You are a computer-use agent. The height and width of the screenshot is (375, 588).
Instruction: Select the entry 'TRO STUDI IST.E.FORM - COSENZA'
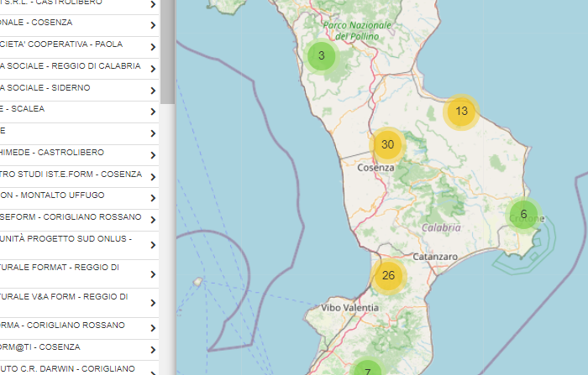point(79,177)
